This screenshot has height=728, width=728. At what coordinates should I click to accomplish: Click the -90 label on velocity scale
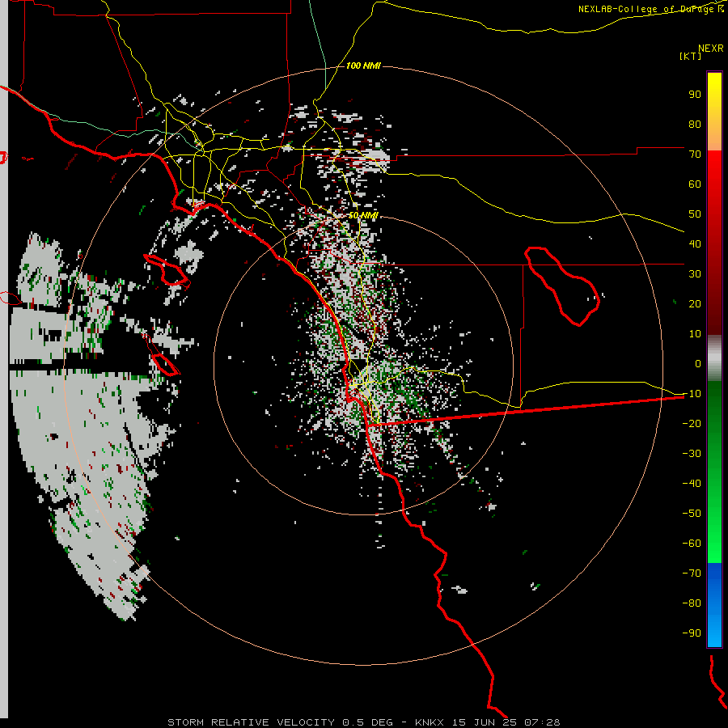(x=692, y=633)
